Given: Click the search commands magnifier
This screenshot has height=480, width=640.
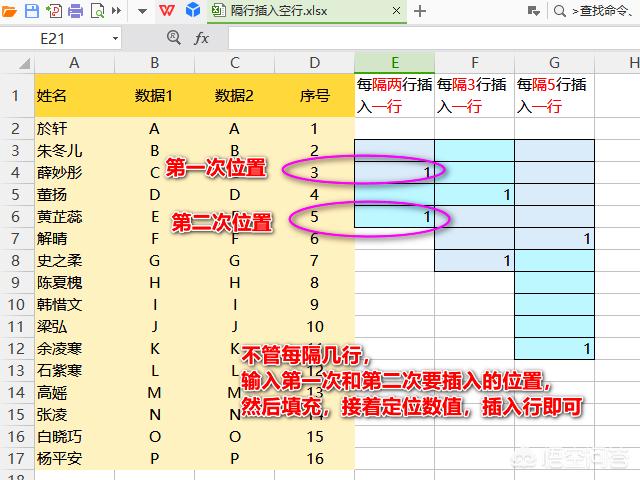Looking at the screenshot, I should pos(560,11).
